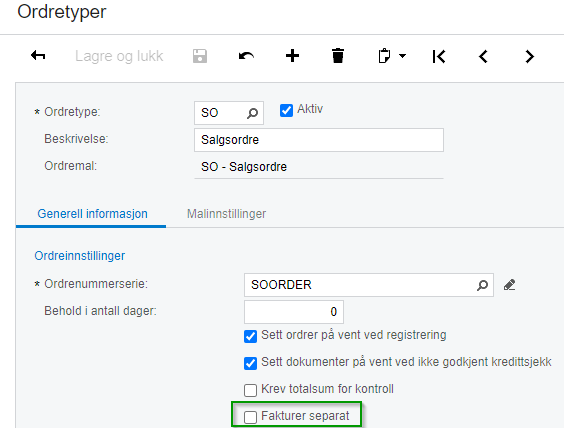Enable Krev totalsum for kontroll checkbox
Viewport: 564px width, 428px height.
pyautogui.click(x=250, y=390)
